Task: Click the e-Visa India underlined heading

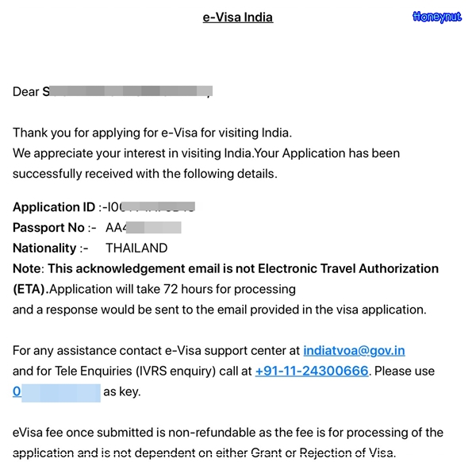Action: [238, 17]
